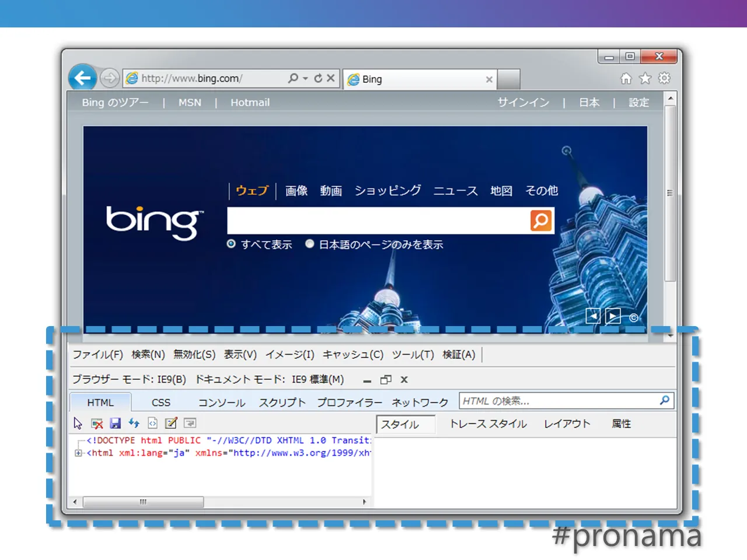747x560 pixels.
Task: Click the greyed forward arrow button
Action: (110, 78)
